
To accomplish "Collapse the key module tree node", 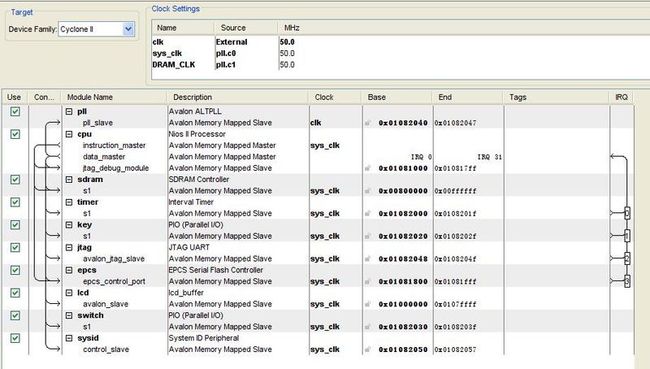I will pos(69,225).
